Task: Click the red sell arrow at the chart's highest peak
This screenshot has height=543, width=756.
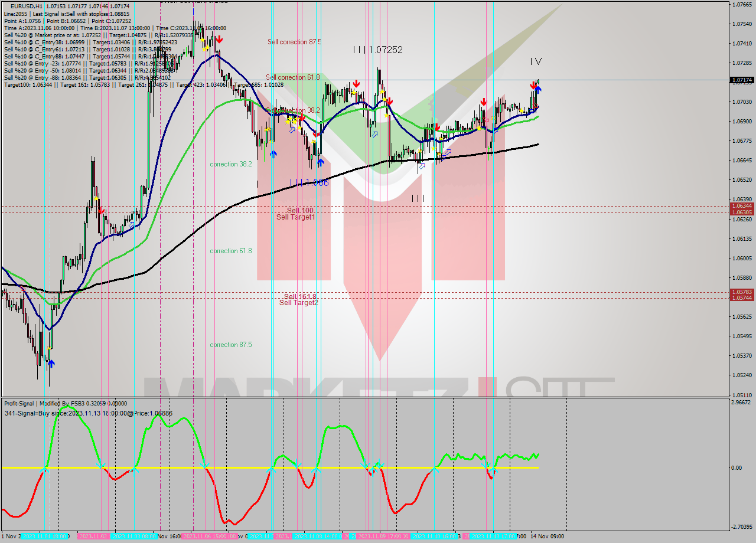Action: pyautogui.click(x=219, y=39)
